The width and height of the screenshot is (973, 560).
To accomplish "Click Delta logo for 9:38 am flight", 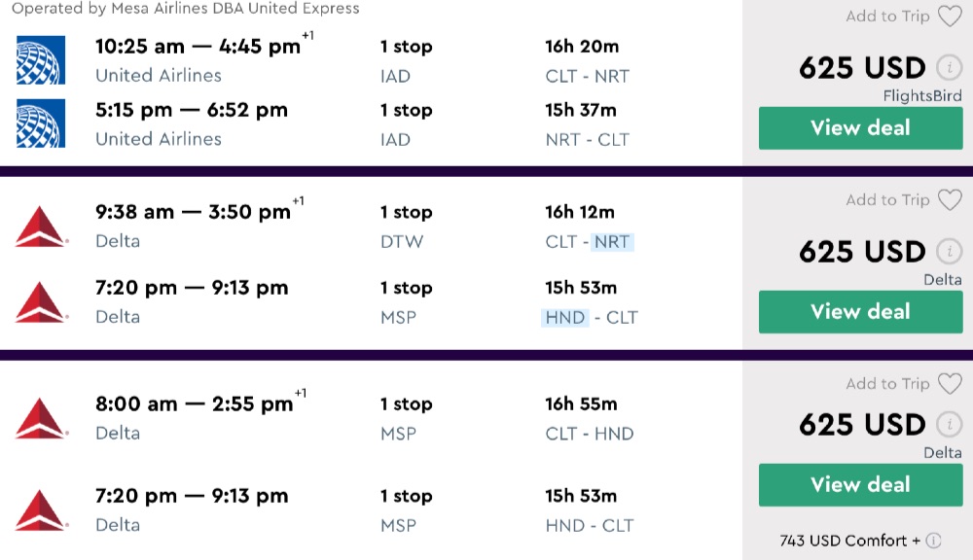I will [41, 226].
